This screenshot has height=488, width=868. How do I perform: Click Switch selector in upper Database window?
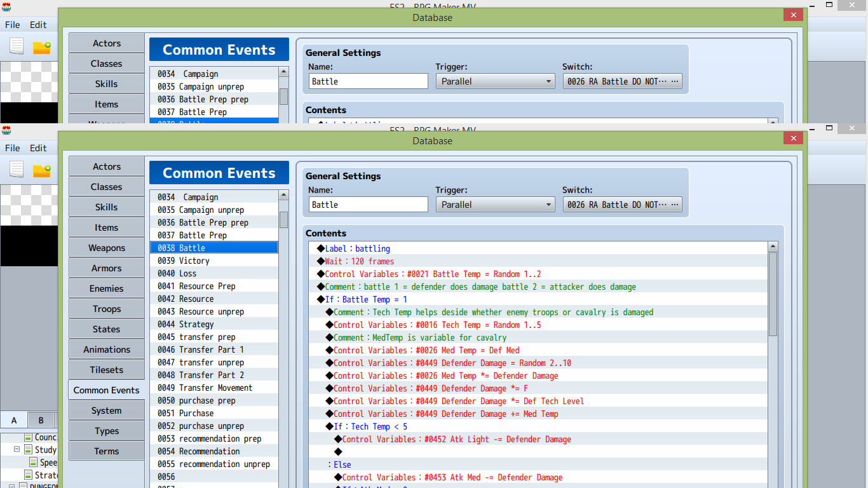pos(622,81)
